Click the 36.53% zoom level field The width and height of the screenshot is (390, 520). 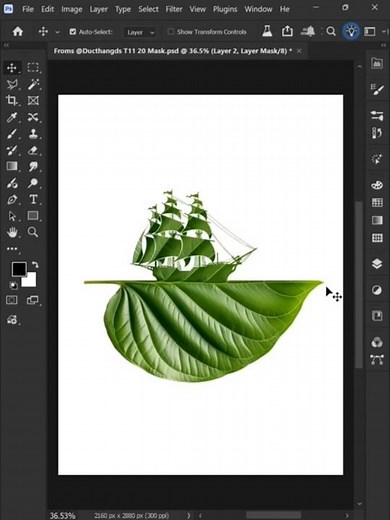(x=62, y=515)
